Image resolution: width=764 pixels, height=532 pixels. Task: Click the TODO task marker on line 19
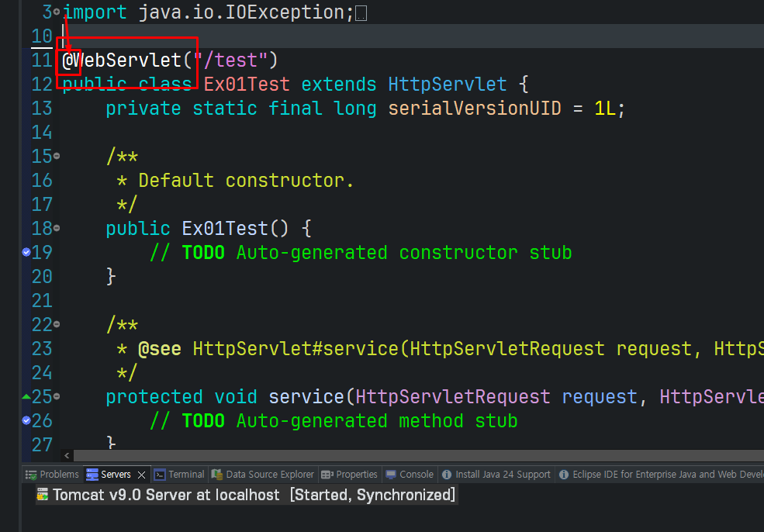click(26, 252)
